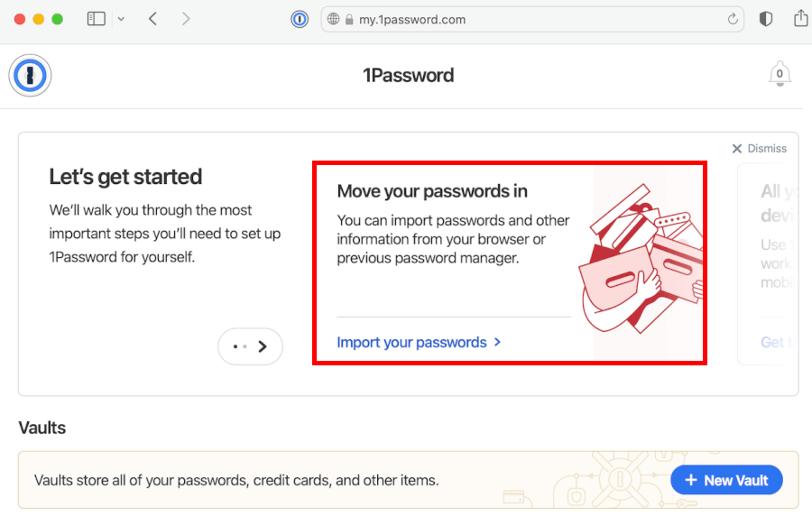The image size is (812, 516).
Task: Click the 1Password logo icon
Action: [x=30, y=75]
